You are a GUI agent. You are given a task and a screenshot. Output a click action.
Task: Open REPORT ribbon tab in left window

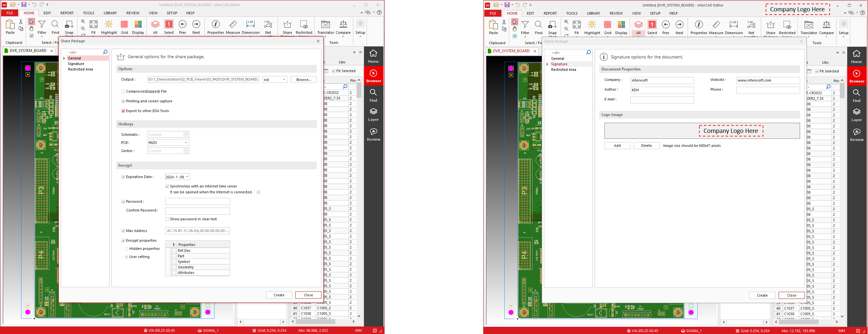click(x=67, y=13)
